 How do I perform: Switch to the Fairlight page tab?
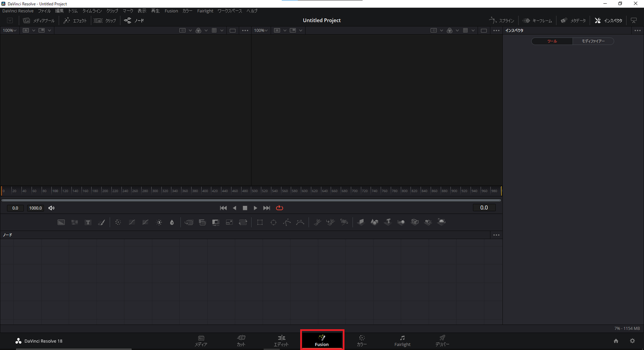click(x=402, y=340)
